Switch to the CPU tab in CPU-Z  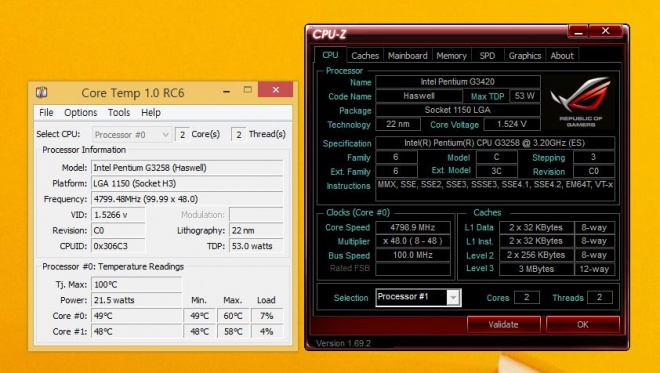[330, 55]
